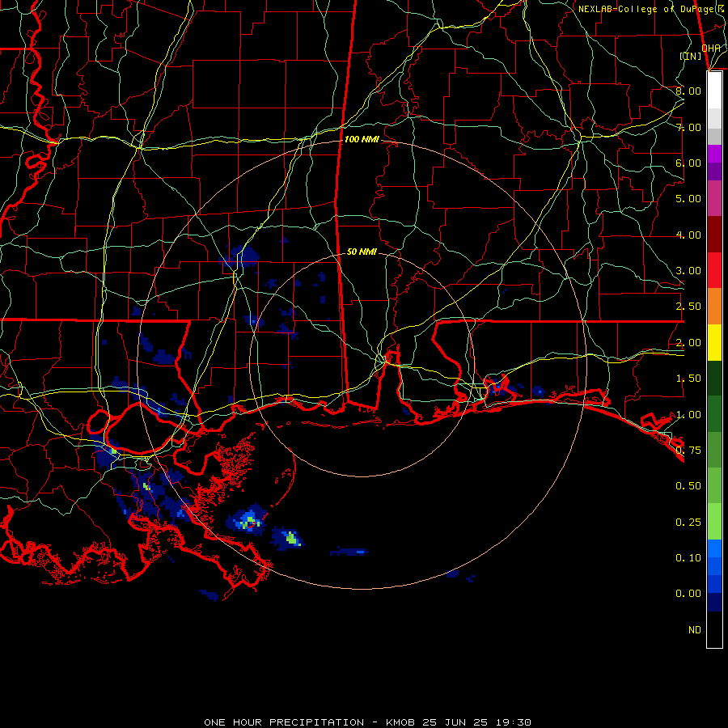Pick the pink legend swatch near 5.00
728x728 pixels.
pyautogui.click(x=714, y=199)
